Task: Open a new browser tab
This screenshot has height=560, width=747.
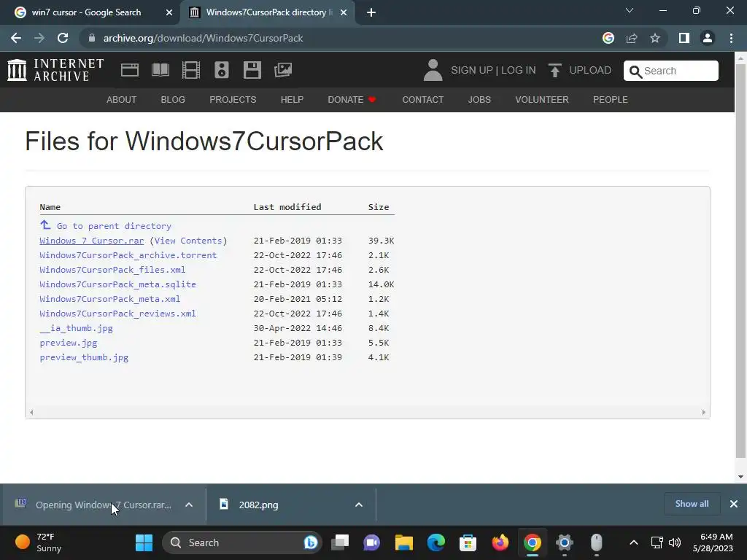Action: (x=371, y=12)
